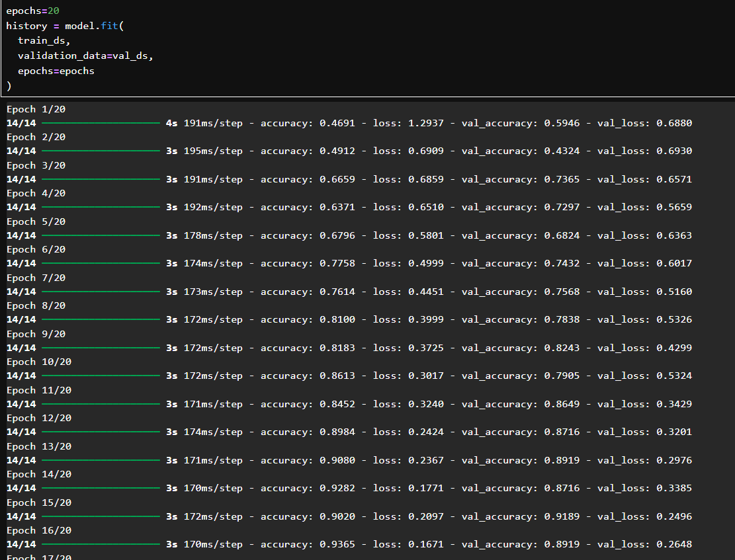This screenshot has height=560, width=735.
Task: Click the 'Epoch 5/20' output label
Action: (x=36, y=221)
